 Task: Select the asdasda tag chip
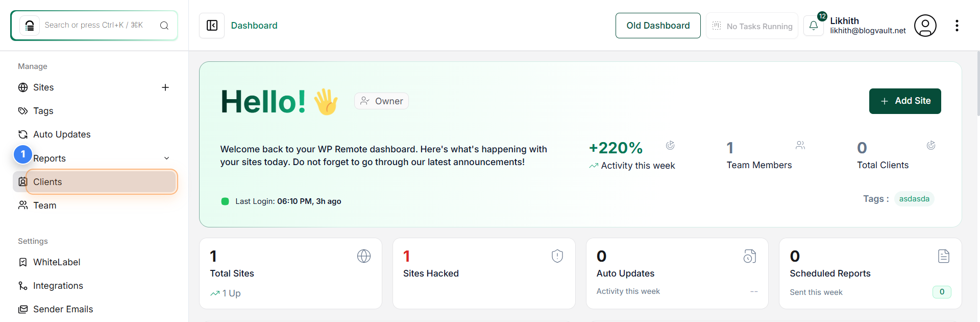[x=914, y=199]
